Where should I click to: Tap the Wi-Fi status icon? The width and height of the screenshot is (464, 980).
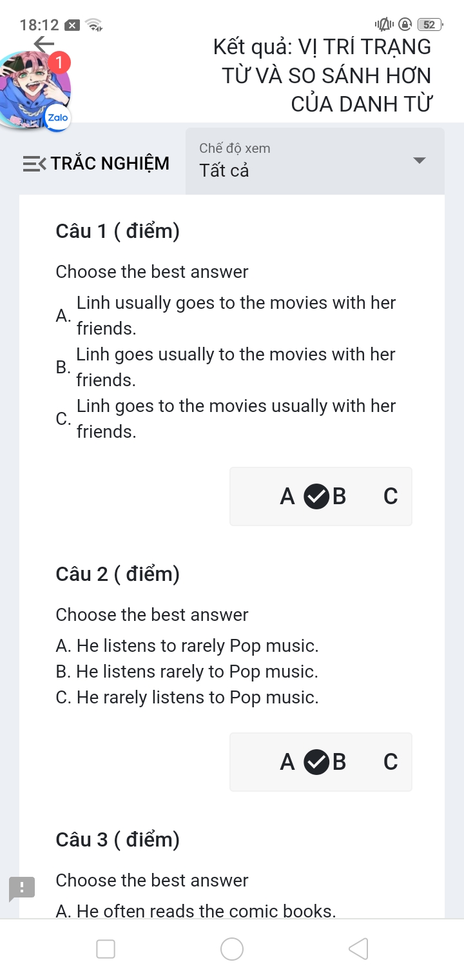pos(95,25)
